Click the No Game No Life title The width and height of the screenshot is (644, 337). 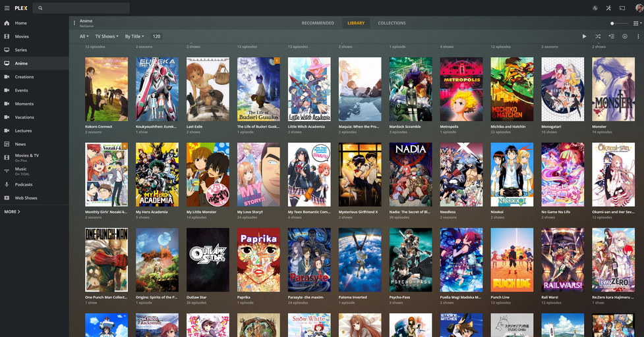(x=556, y=212)
